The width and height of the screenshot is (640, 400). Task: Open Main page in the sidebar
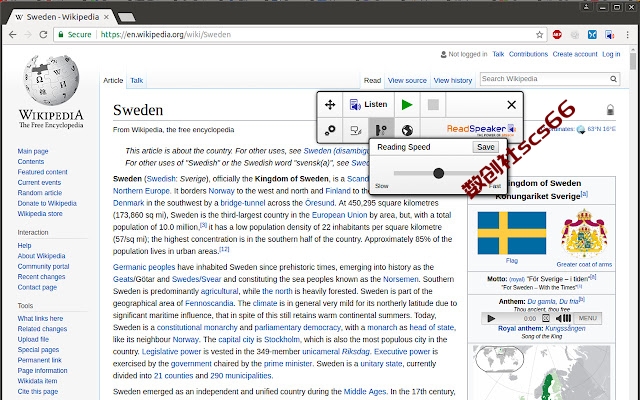(33, 151)
